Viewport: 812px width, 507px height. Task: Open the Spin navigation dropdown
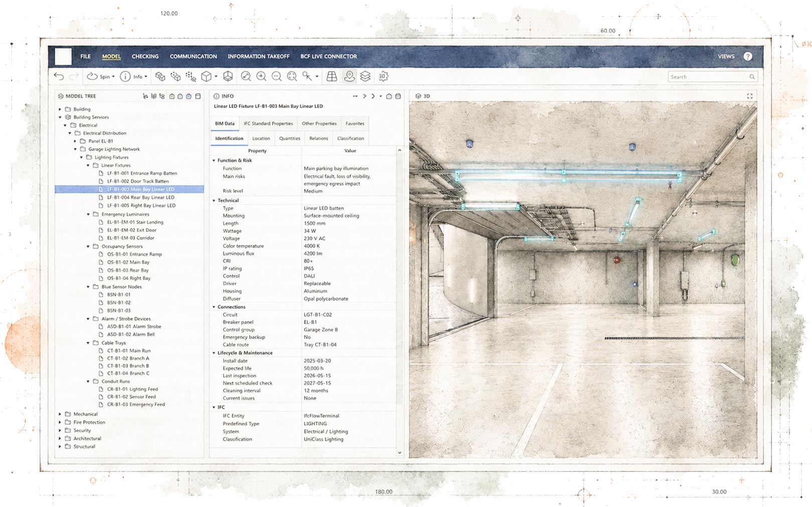(x=101, y=76)
